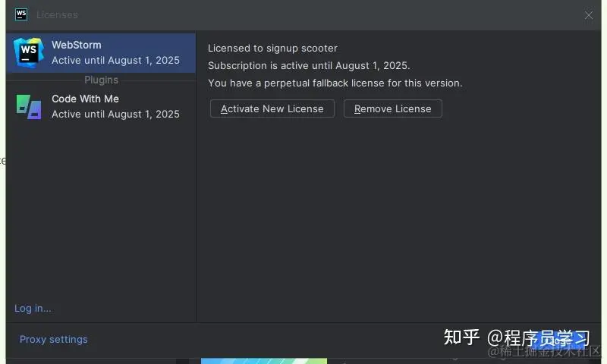Select the Code With Me name entry
Viewport: 607px width, 364px height.
point(85,99)
